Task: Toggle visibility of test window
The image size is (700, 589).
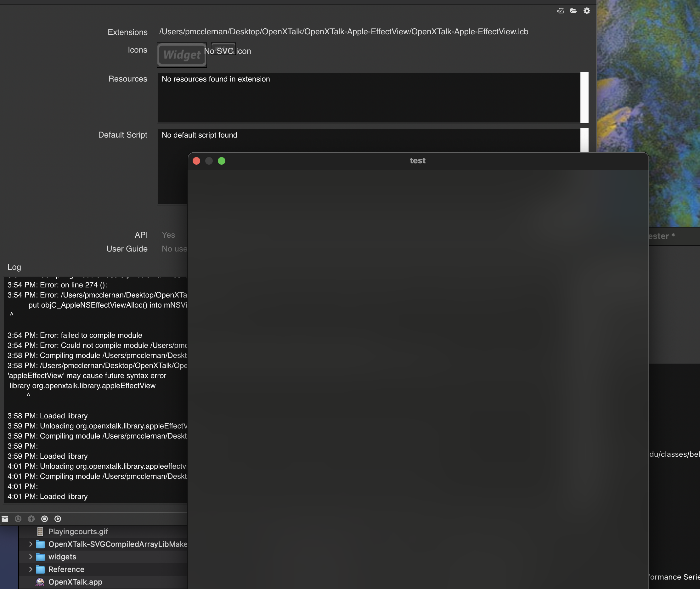Action: tap(210, 161)
